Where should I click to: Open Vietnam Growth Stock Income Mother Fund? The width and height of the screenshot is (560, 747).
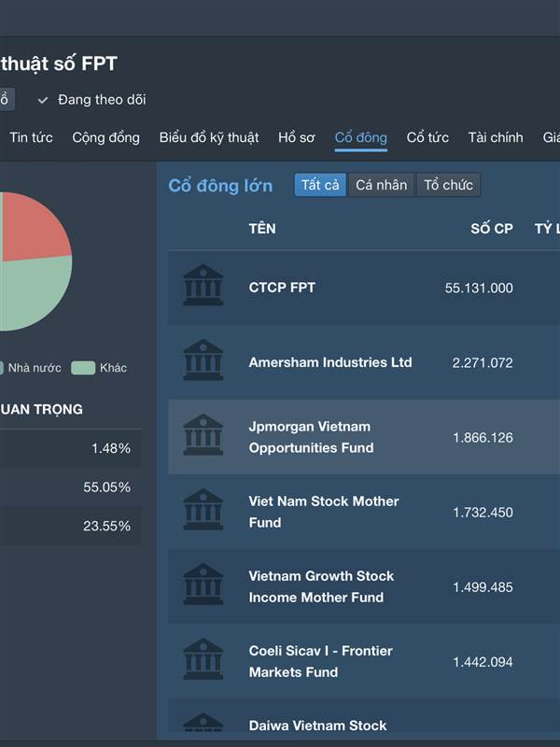364,587
